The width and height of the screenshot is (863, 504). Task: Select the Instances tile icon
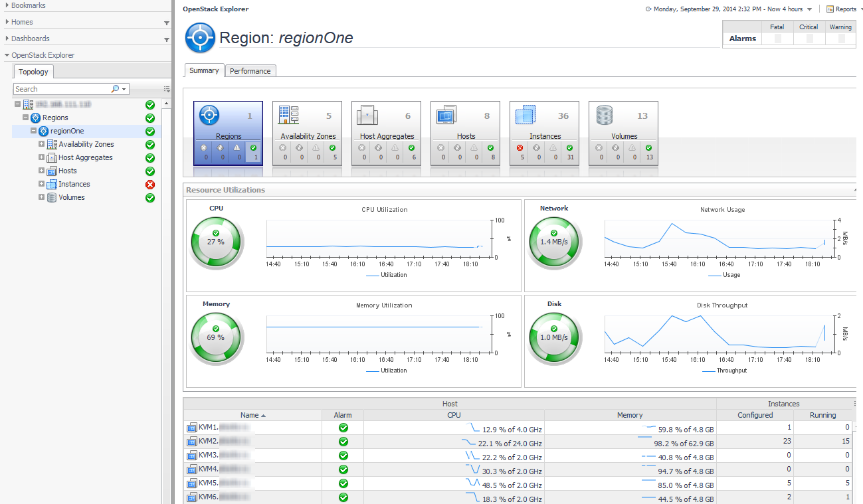pyautogui.click(x=526, y=116)
